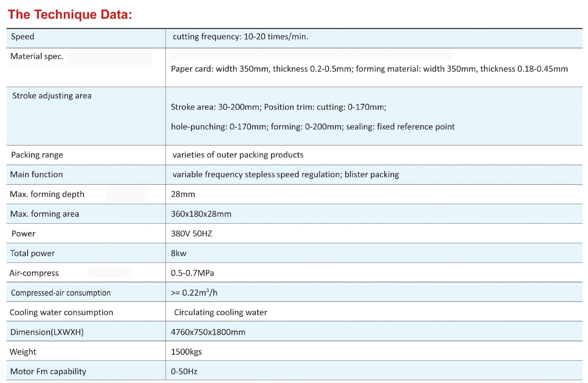Screen dimensions: 588x383
Task: Click the cutting frequency 10-20 times/min value
Action: [x=240, y=37]
